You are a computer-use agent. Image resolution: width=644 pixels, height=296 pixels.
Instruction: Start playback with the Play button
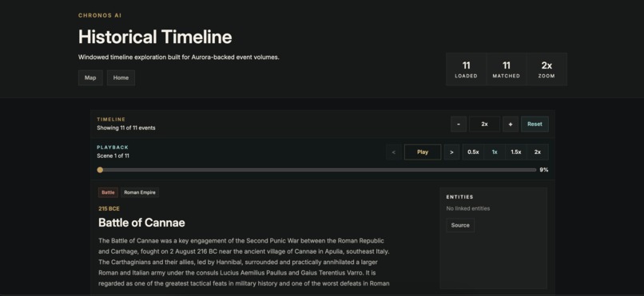point(423,152)
